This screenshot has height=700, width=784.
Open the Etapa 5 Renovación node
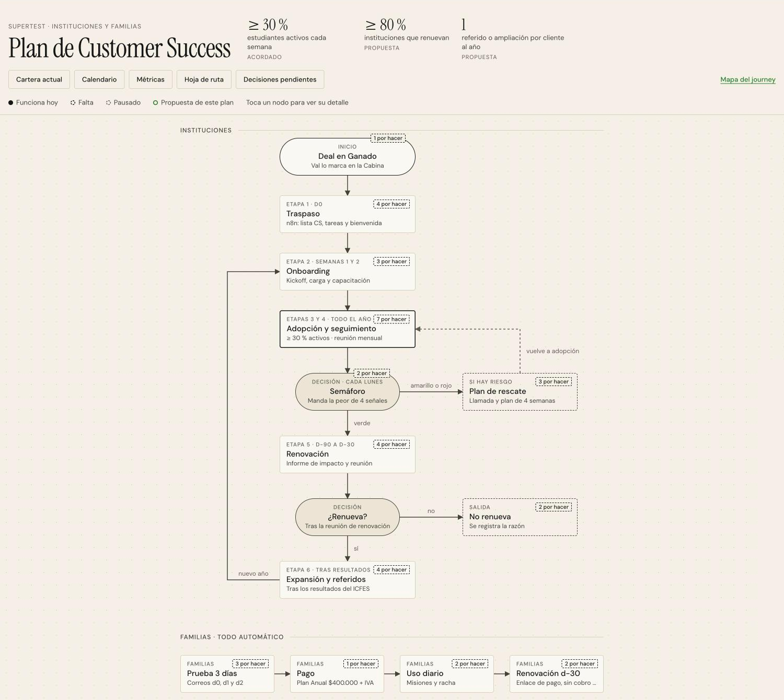[x=348, y=454]
